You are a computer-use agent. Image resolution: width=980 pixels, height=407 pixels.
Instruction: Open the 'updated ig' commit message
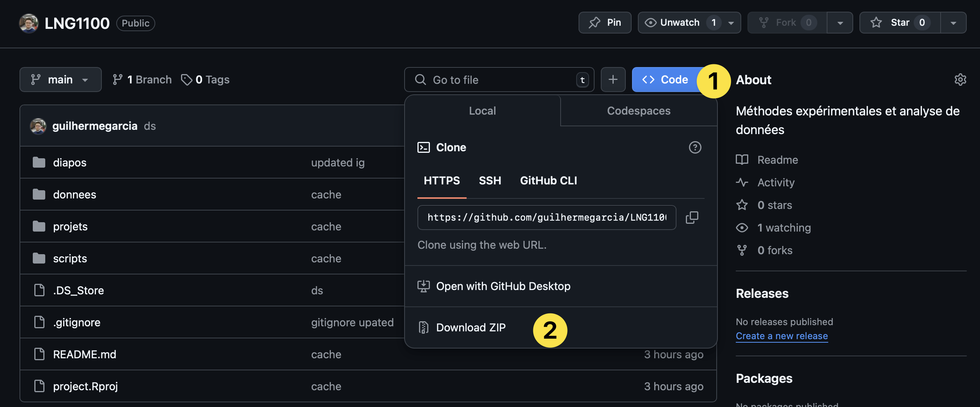click(338, 163)
